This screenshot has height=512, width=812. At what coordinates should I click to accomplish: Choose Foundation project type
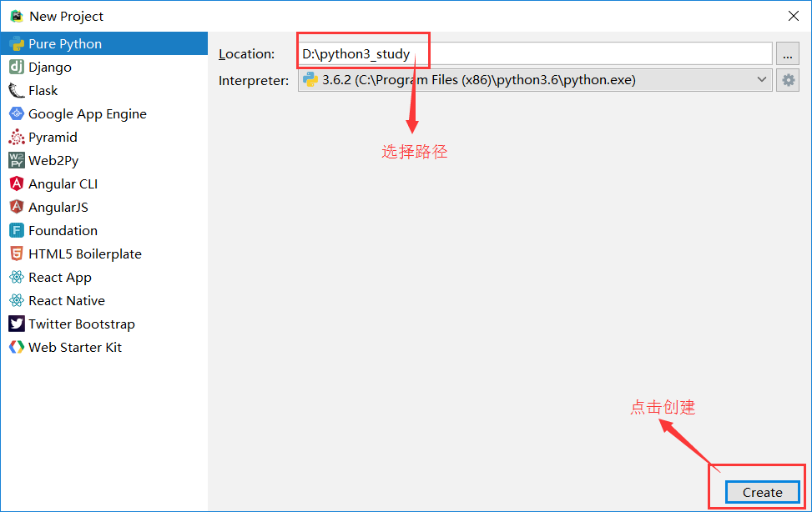coord(104,230)
